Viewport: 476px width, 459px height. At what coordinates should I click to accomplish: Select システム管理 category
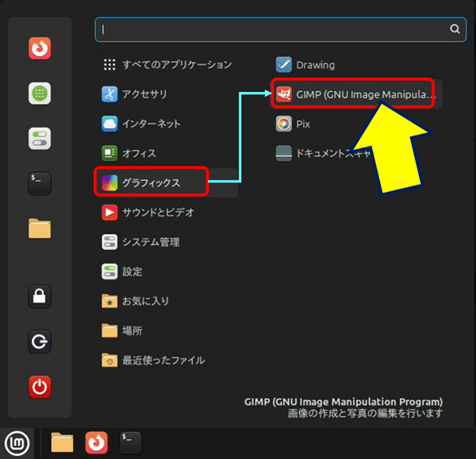point(167,242)
